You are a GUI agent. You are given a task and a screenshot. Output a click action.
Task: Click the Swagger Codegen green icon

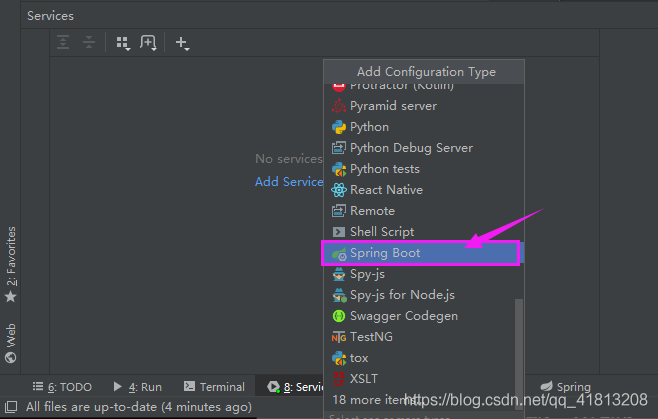click(x=338, y=316)
